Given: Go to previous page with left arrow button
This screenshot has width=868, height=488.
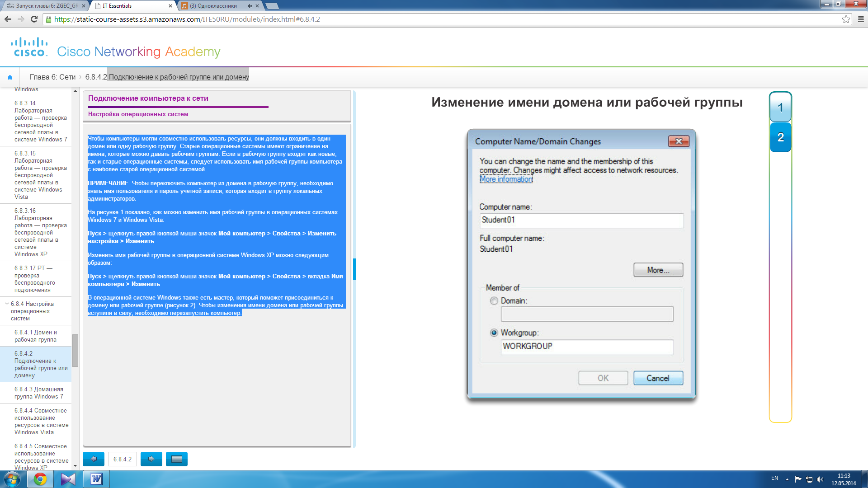Looking at the screenshot, I should (94, 459).
